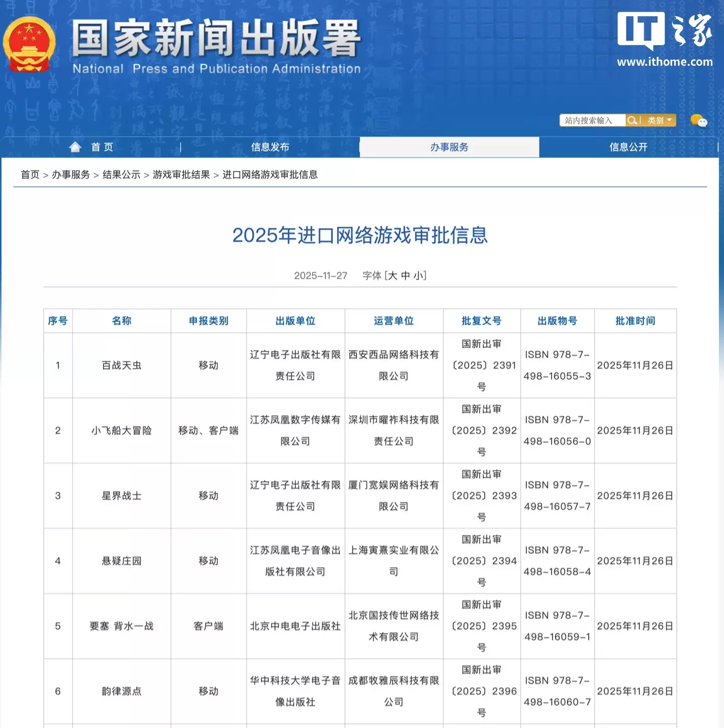Switch to the 办事服务 tab
Image resolution: width=724 pixels, height=728 pixels.
click(x=449, y=147)
